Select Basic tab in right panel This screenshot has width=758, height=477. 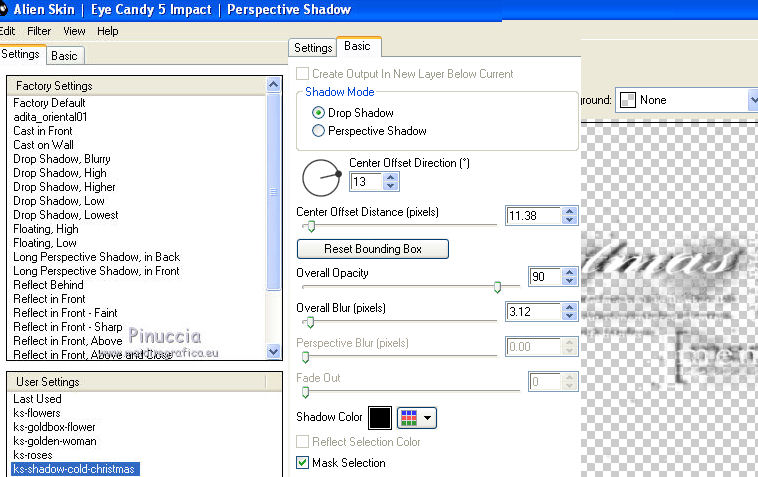(x=358, y=46)
